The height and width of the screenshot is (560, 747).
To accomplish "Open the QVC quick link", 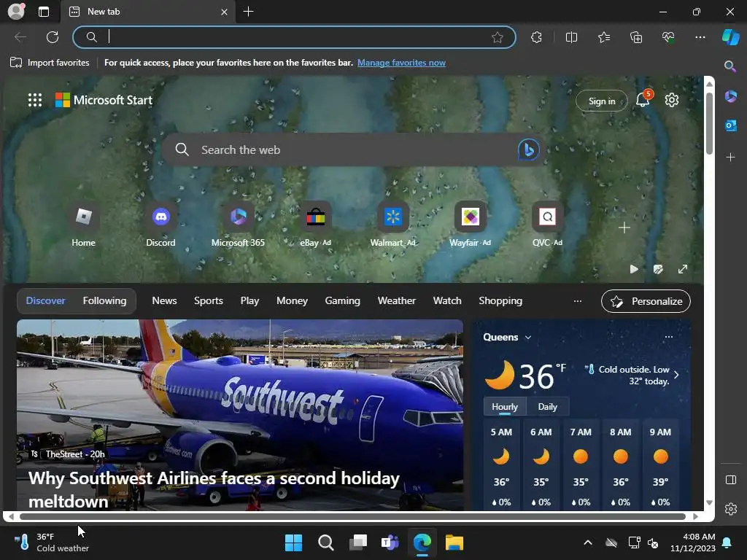I will click(547, 225).
